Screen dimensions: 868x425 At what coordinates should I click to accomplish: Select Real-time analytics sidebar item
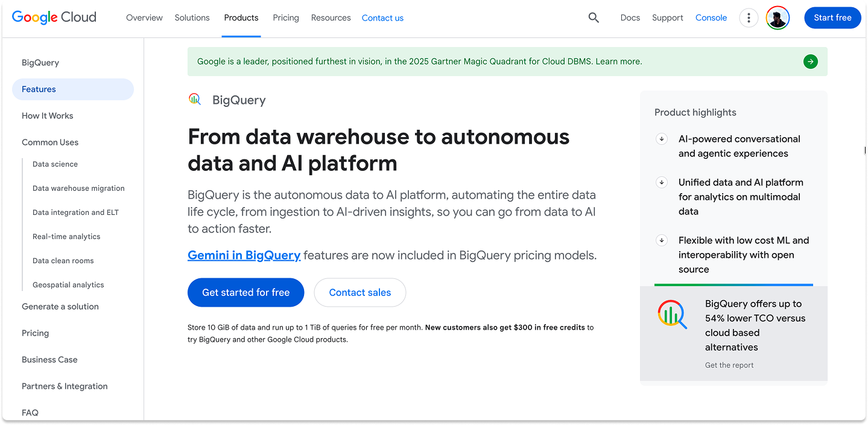[66, 237]
